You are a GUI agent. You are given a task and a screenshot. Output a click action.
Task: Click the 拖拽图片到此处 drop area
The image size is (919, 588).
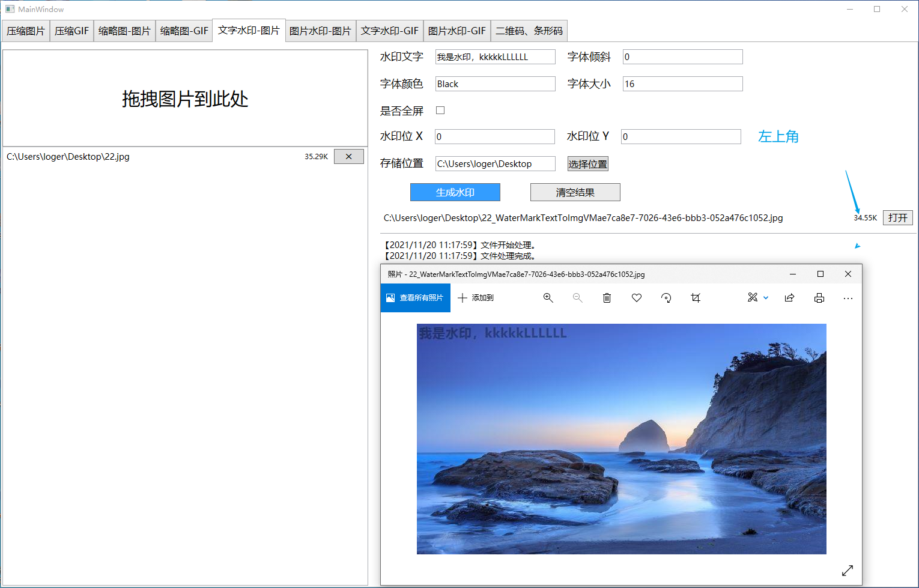tap(185, 99)
